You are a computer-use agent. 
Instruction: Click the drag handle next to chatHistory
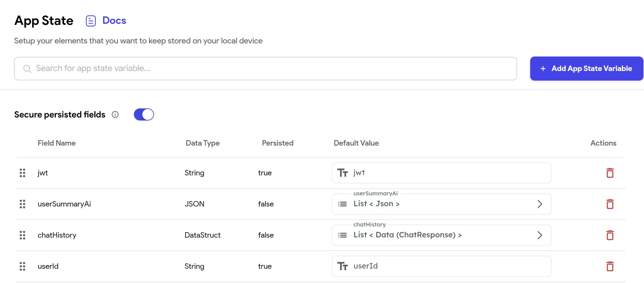(x=22, y=235)
